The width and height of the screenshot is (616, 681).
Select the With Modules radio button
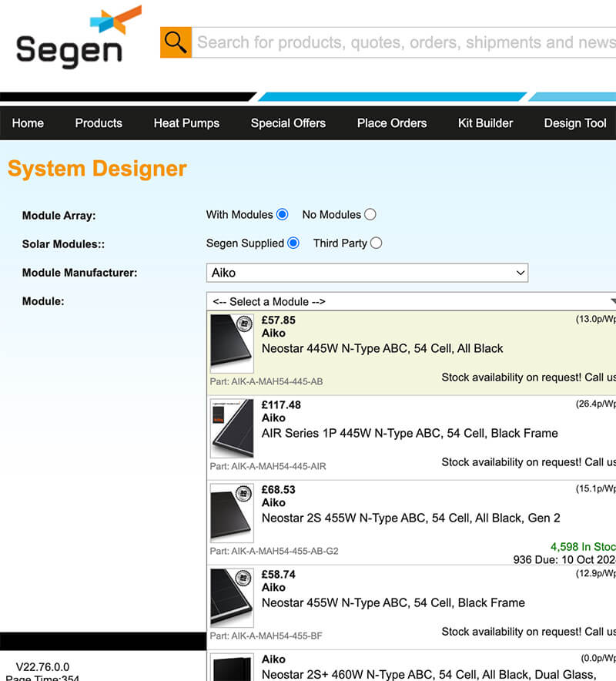point(283,215)
